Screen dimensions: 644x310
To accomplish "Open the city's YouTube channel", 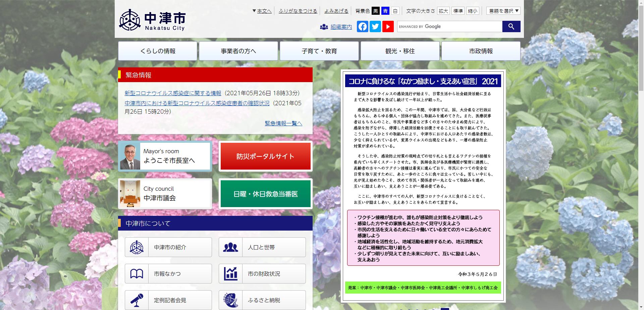I will tap(388, 26).
